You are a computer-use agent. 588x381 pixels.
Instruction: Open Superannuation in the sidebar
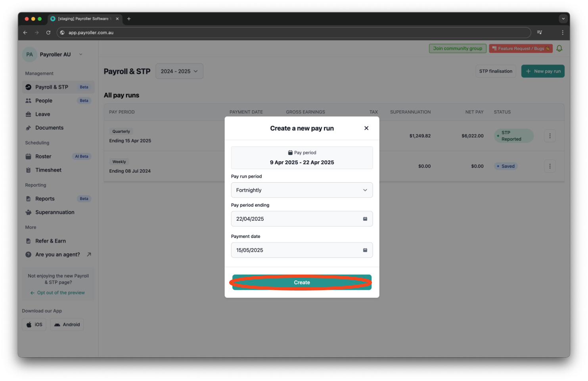[55, 212]
